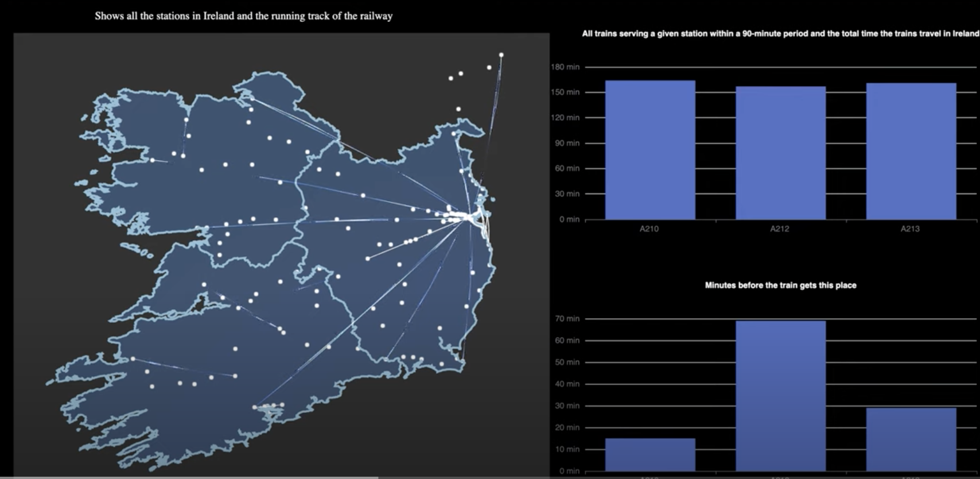Click the '120 min' axis label

565,118
